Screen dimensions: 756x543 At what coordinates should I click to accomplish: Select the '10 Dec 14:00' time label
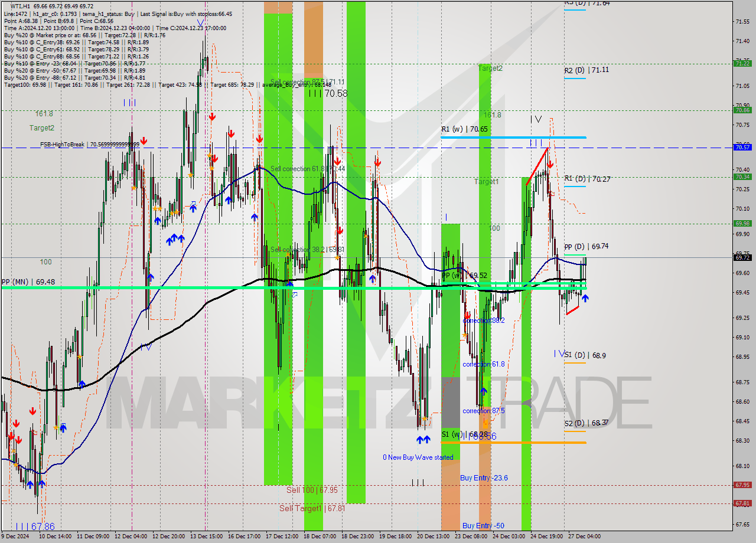click(x=56, y=537)
